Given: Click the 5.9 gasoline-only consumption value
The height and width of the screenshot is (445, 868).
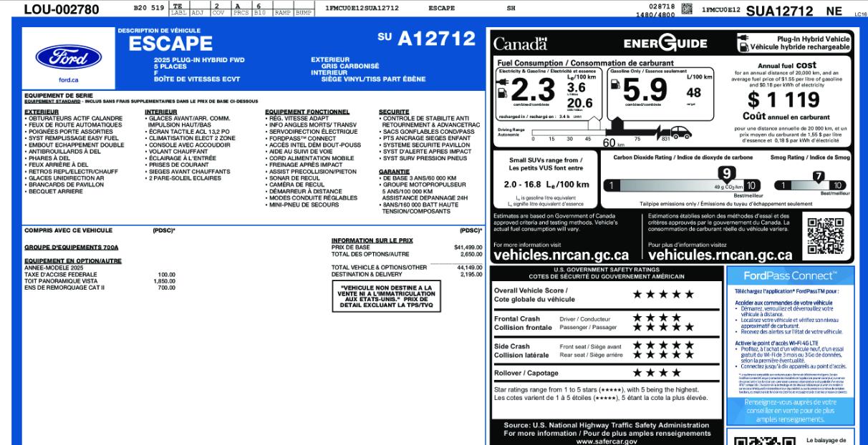Looking at the screenshot, I should 645,89.
